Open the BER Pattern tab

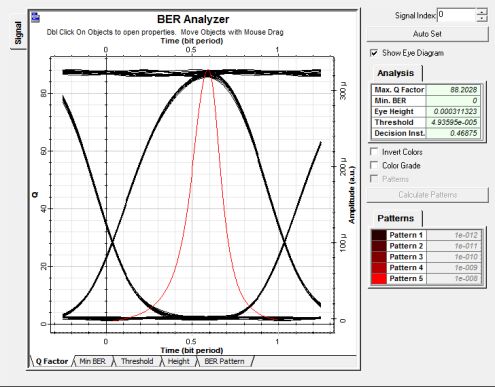[224, 361]
